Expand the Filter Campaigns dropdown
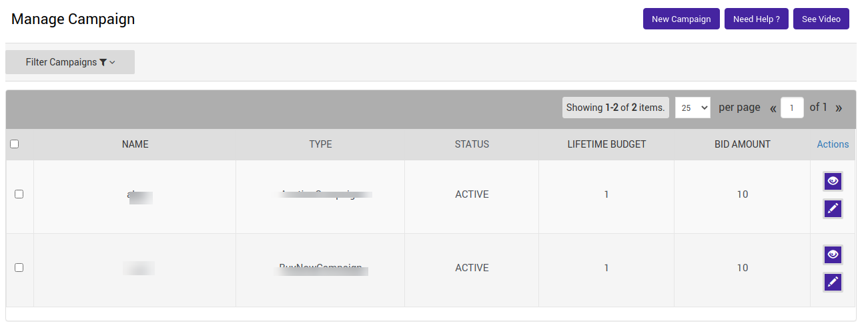The image size is (868, 324). pyautogui.click(x=70, y=62)
